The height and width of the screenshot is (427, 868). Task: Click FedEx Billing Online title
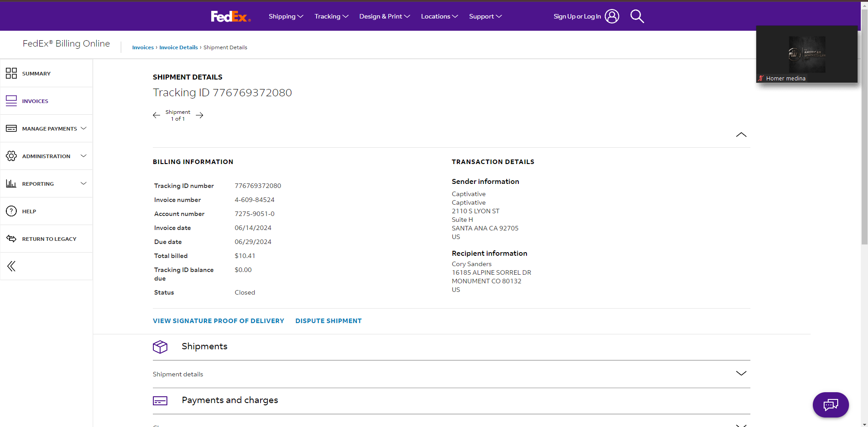pyautogui.click(x=66, y=43)
